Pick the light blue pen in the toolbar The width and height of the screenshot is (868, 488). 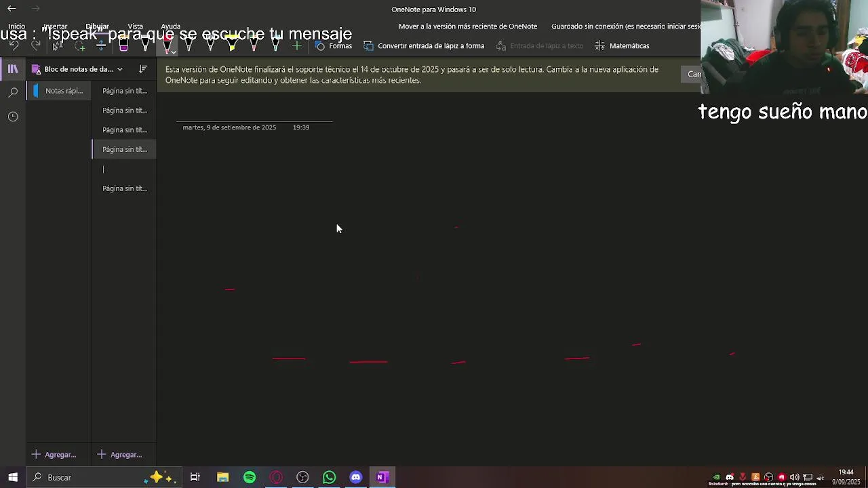click(x=275, y=46)
